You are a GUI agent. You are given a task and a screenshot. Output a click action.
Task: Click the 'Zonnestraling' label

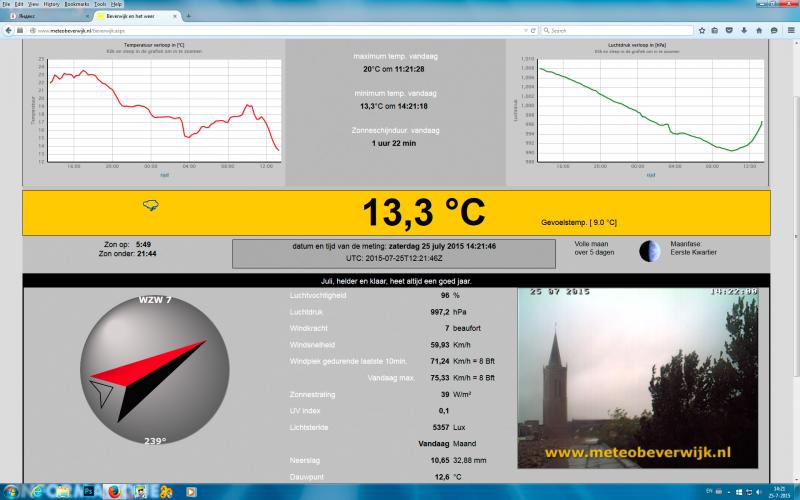coord(312,394)
